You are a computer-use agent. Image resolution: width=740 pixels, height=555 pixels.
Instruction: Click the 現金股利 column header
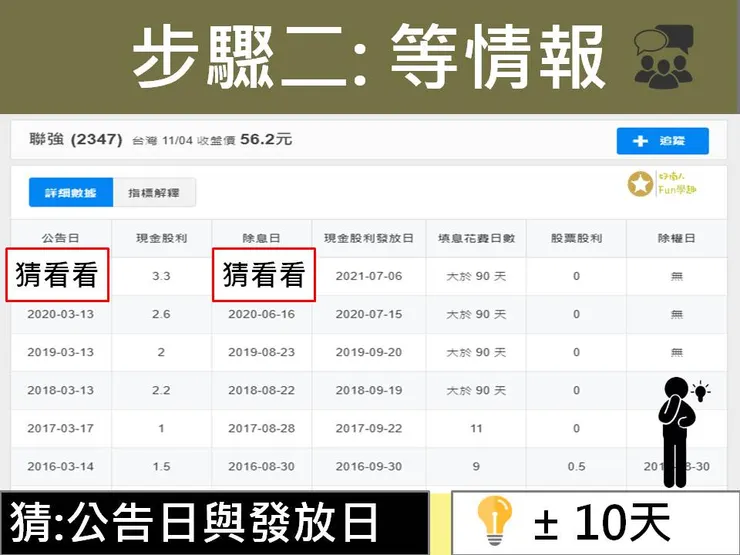click(161, 238)
